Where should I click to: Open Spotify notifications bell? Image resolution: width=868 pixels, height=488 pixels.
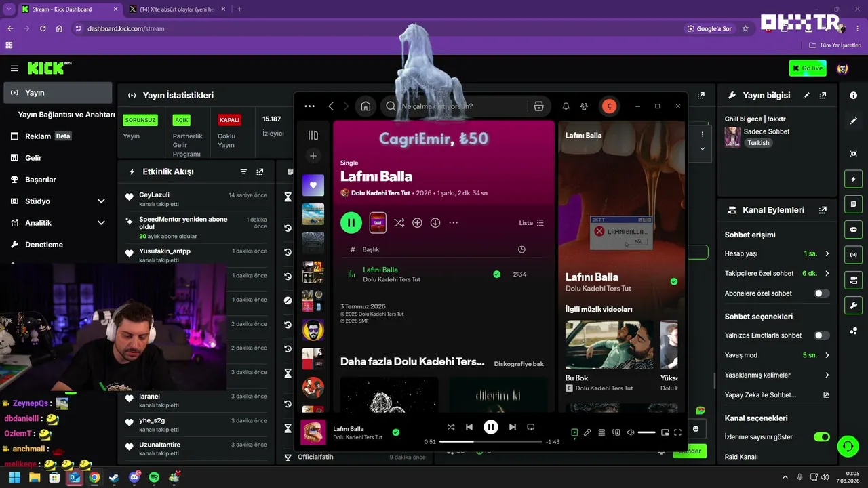click(566, 106)
